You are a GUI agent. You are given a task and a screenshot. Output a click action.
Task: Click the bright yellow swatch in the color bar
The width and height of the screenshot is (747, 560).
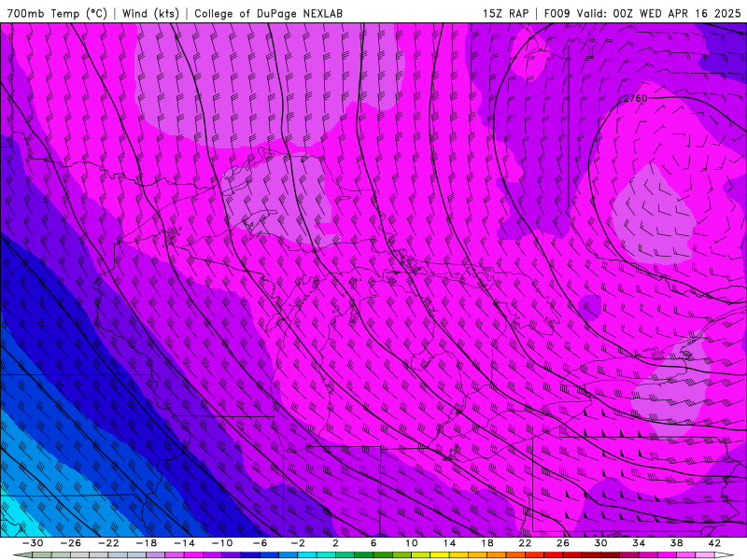[x=439, y=555]
